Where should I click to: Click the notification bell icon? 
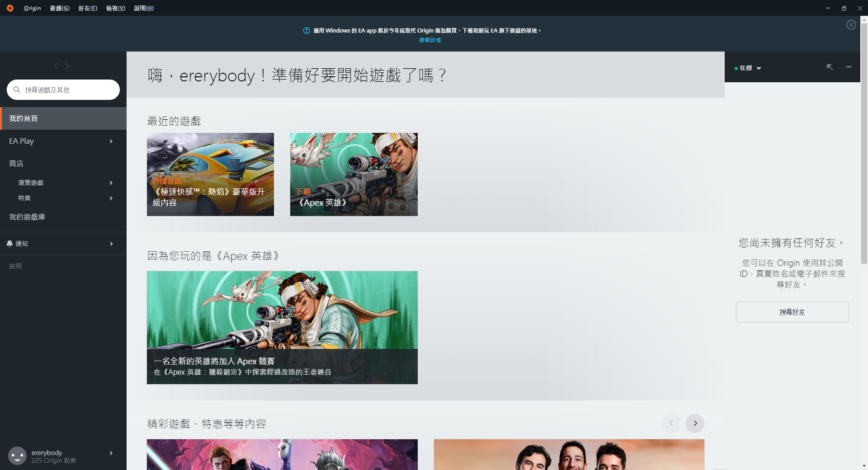[9, 244]
